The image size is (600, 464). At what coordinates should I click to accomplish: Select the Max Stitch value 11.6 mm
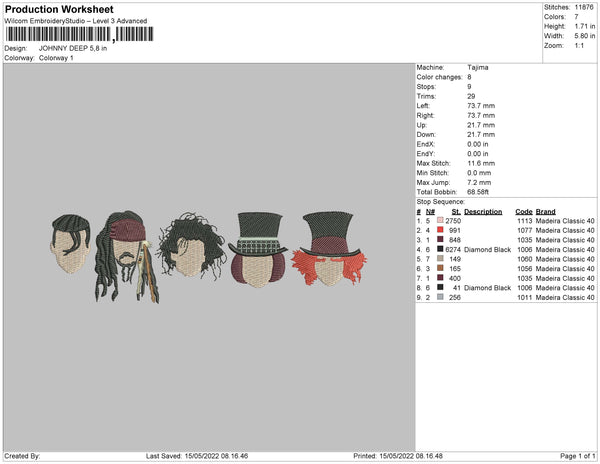tap(481, 163)
